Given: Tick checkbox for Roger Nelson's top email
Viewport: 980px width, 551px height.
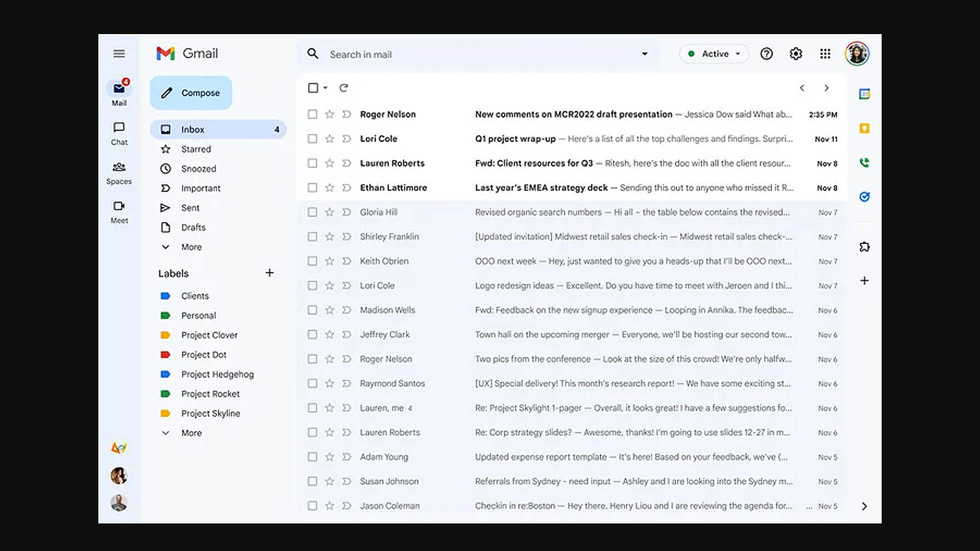Looking at the screenshot, I should [312, 114].
